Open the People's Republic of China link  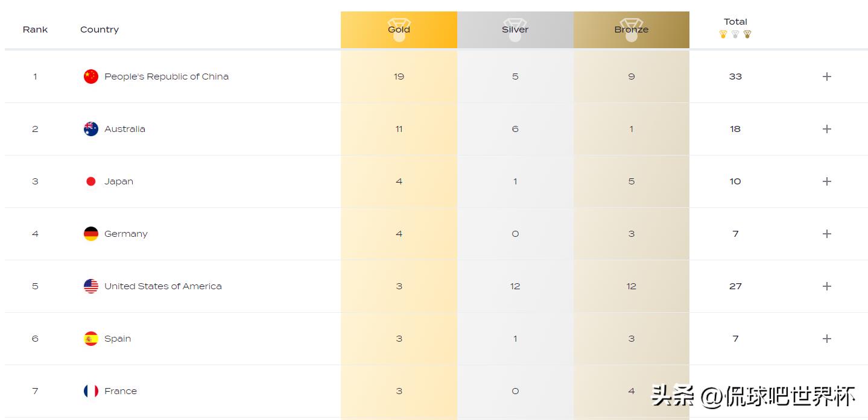[x=166, y=77]
